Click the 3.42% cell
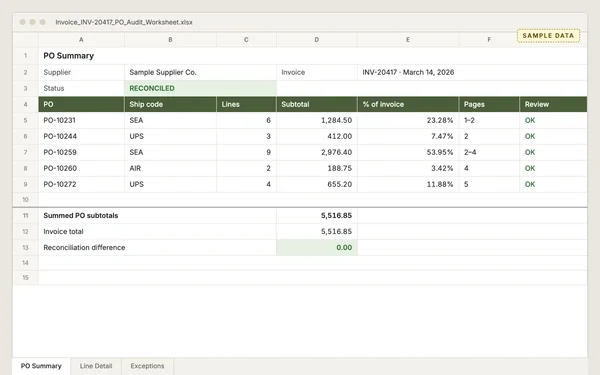This screenshot has height=375, width=600. click(x=408, y=168)
